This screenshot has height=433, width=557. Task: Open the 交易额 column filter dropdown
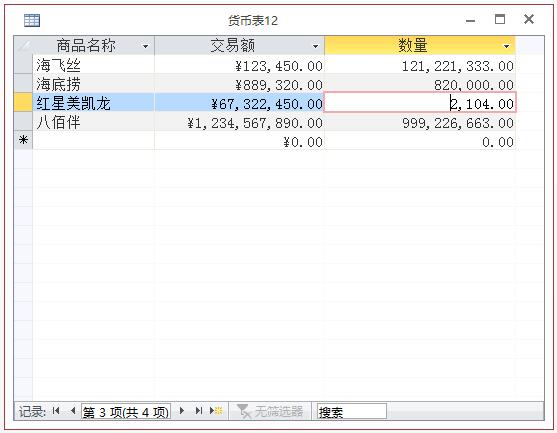coord(315,46)
